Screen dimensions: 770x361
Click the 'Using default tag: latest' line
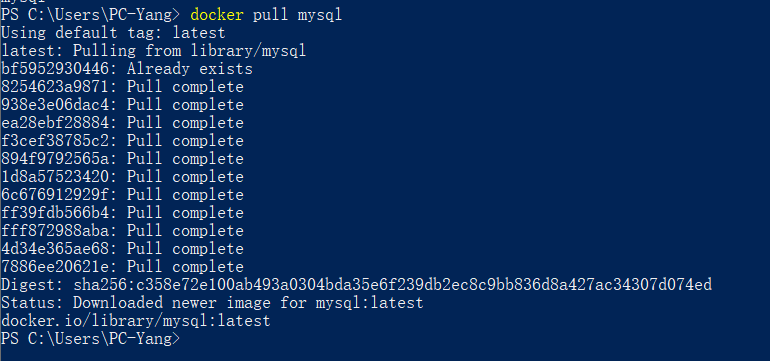113,33
